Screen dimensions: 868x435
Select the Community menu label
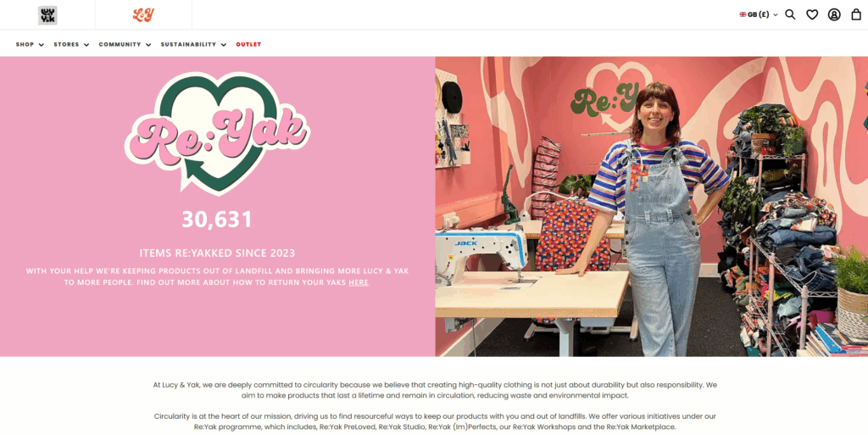[x=120, y=44]
